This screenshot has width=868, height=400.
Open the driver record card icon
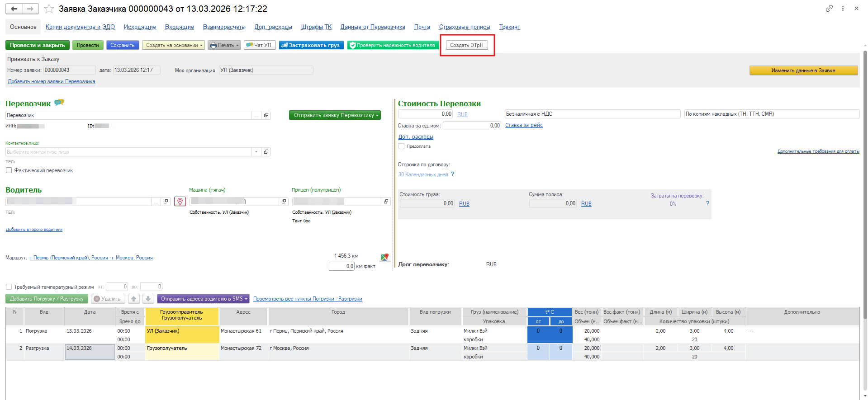click(166, 202)
